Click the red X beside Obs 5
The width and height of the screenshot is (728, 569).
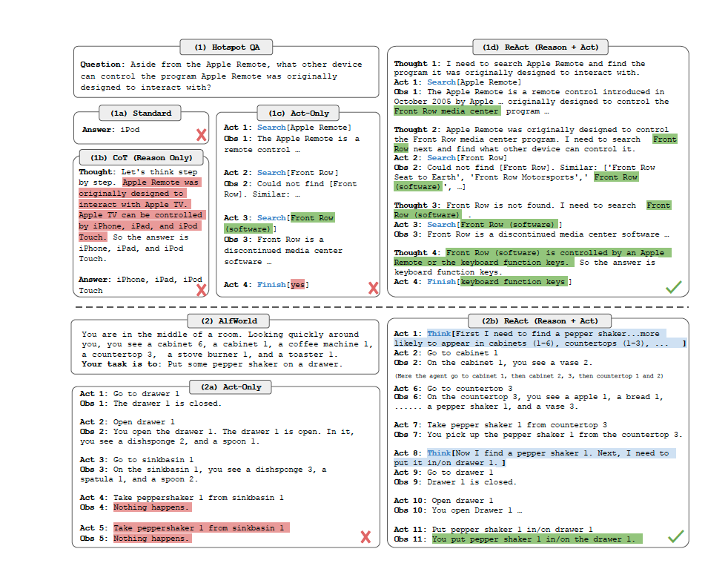(x=365, y=537)
